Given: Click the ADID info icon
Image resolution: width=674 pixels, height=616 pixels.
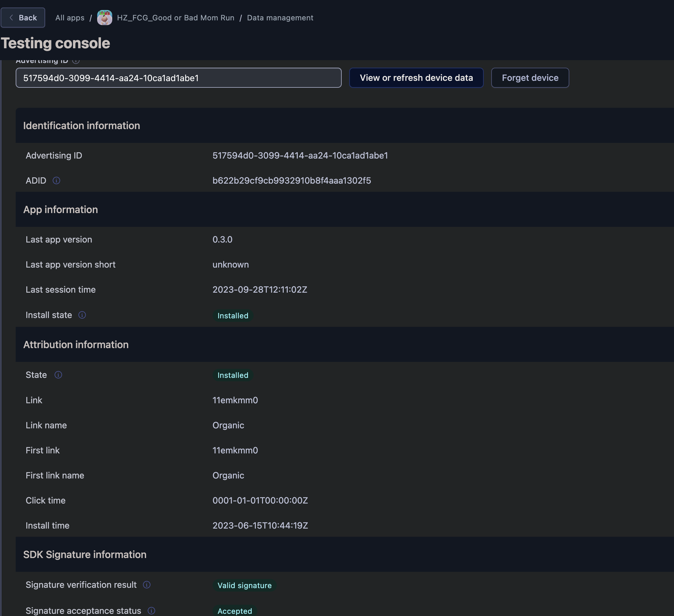Looking at the screenshot, I should [56, 180].
